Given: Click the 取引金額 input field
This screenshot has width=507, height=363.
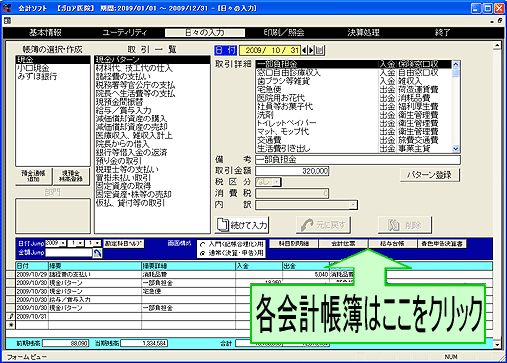Looking at the screenshot, I should (292, 171).
